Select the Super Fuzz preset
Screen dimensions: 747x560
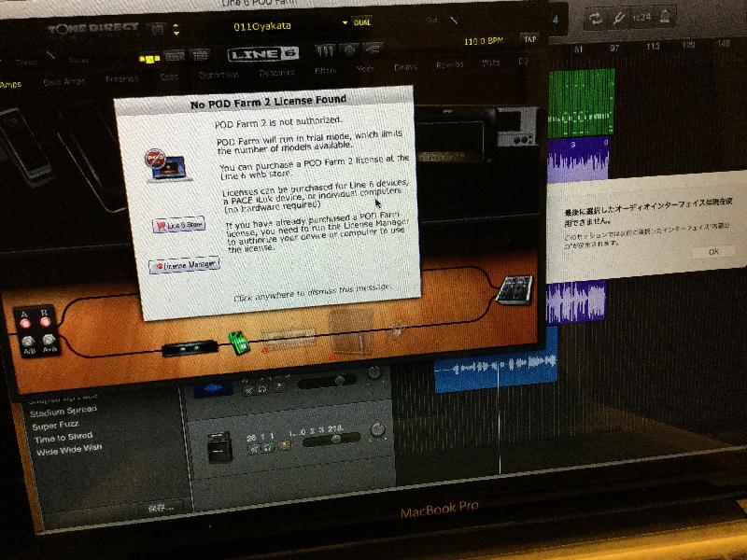pyautogui.click(x=55, y=425)
